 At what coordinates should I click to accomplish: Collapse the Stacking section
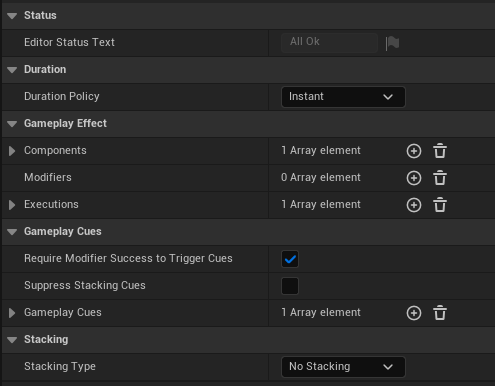[12, 340]
